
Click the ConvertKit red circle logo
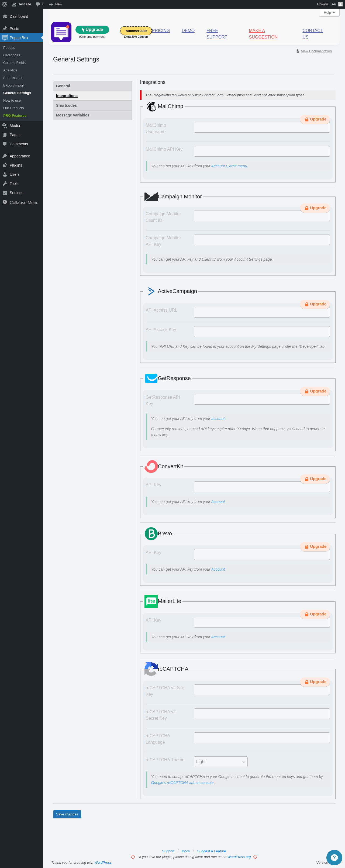pos(151,466)
